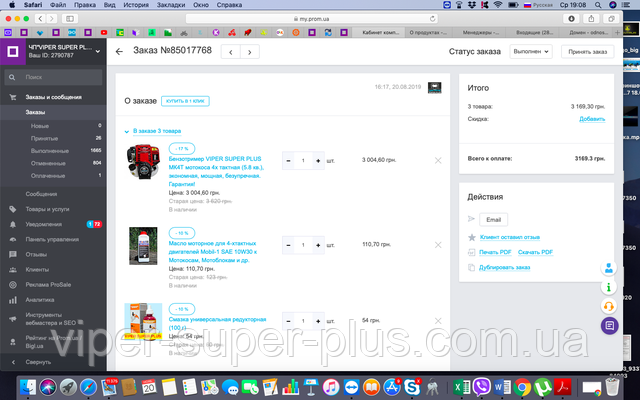640x400 pixels.
Task: Click the Печать PDF link
Action: tap(495, 252)
